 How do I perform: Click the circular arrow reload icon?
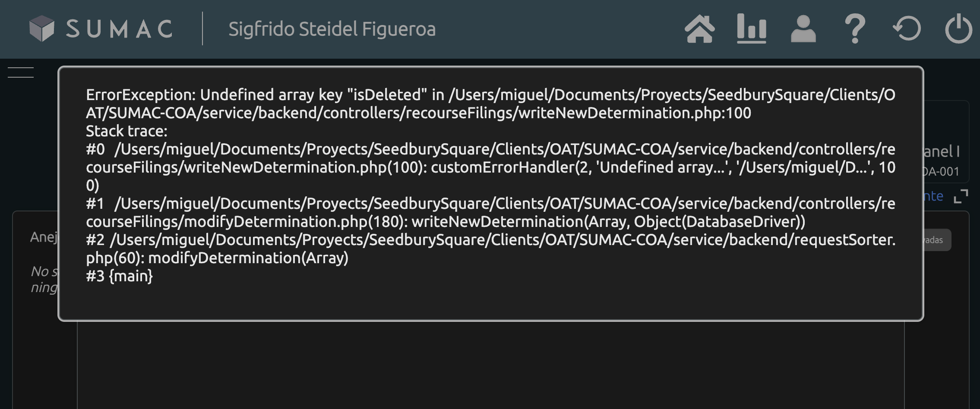point(907,29)
